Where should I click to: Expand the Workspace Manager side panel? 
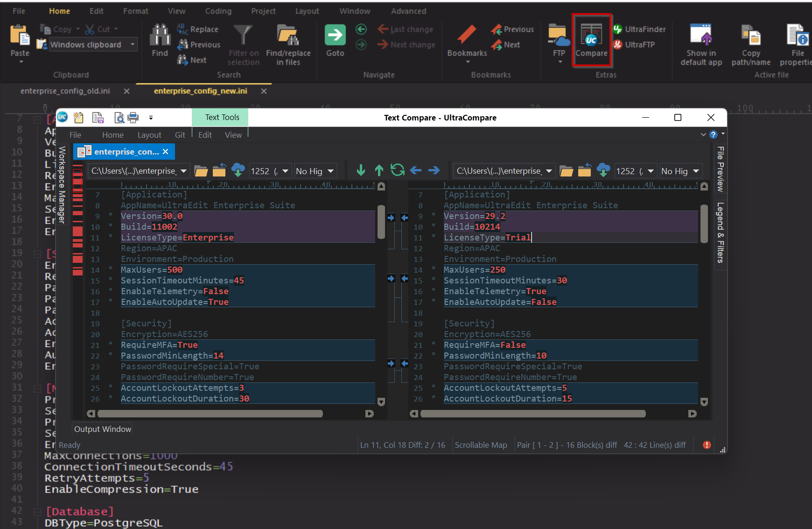pos(62,185)
